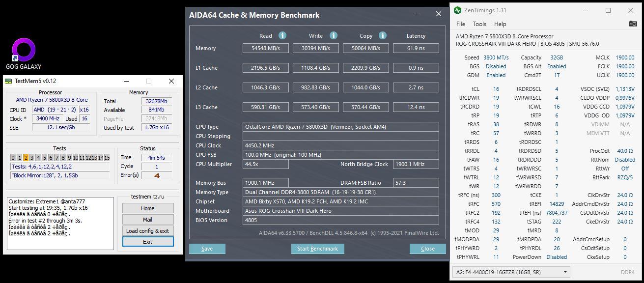Viewport: 644px width, 283px height.
Task: Click Save in AIDA64 benchmark
Action: 207,249
